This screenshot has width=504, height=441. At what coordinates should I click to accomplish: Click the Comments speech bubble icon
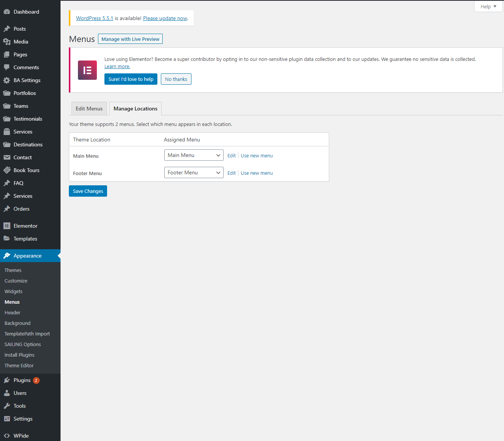tap(7, 67)
